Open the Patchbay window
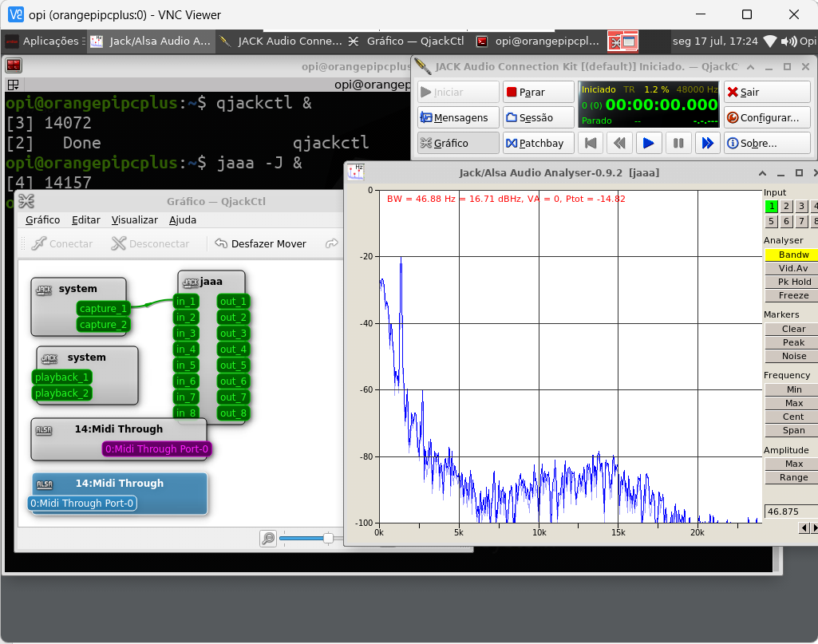Screen dimensions: 818x644 [538, 143]
